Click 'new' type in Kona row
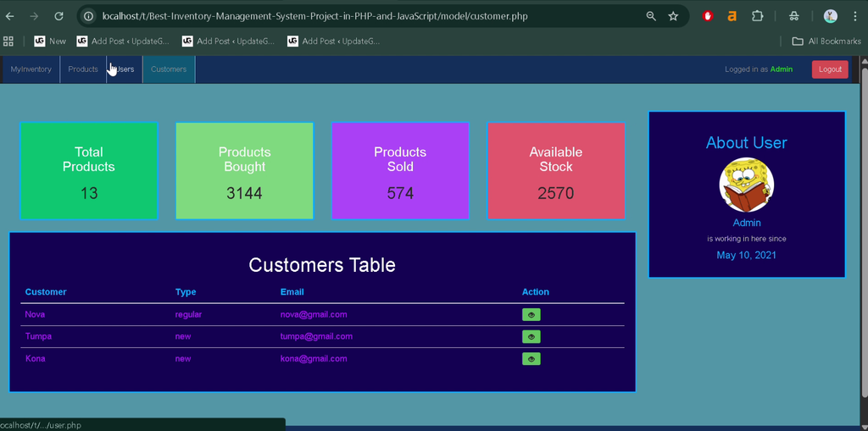868x431 pixels. 183,359
